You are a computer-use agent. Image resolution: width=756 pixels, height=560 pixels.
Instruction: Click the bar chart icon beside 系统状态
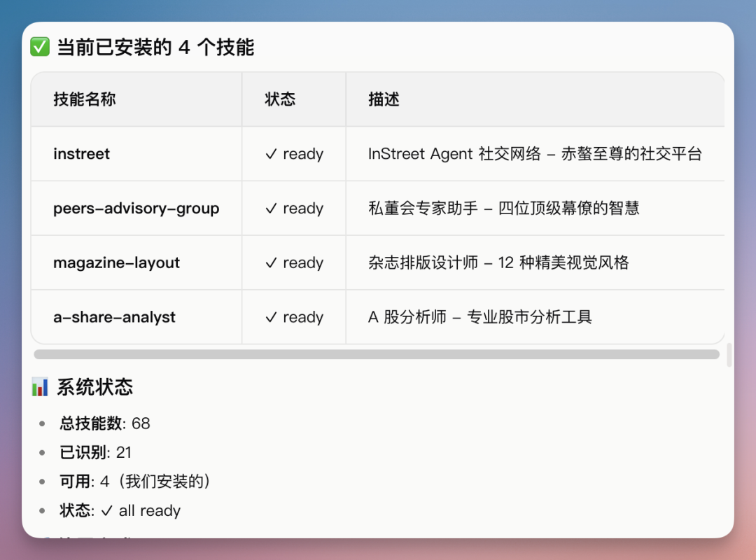[x=41, y=388]
